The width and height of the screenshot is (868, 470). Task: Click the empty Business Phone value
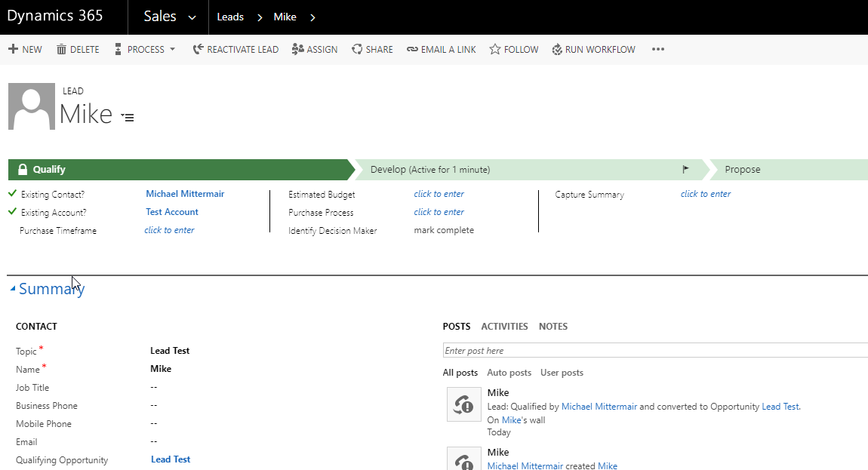coord(154,405)
